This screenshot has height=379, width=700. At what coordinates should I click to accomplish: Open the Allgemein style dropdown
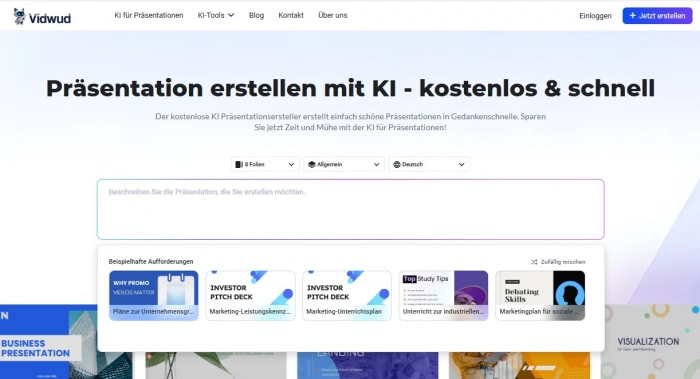(344, 164)
